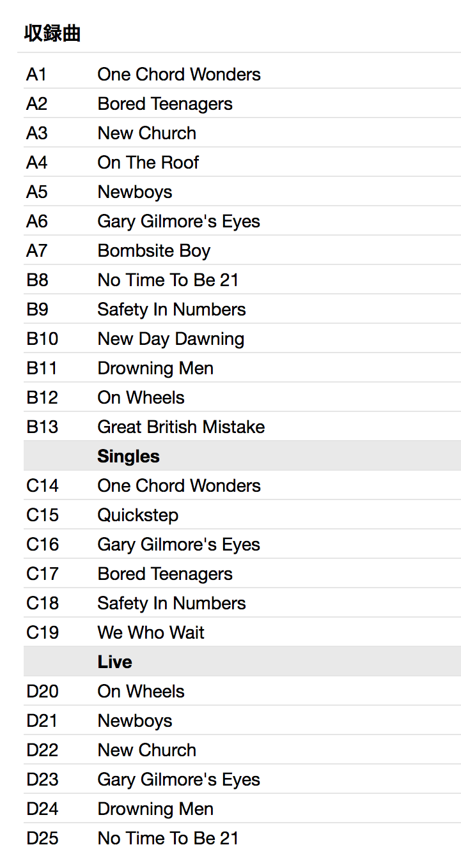Open track D25 No Time To Be 21
461x868 pixels.
[168, 839]
